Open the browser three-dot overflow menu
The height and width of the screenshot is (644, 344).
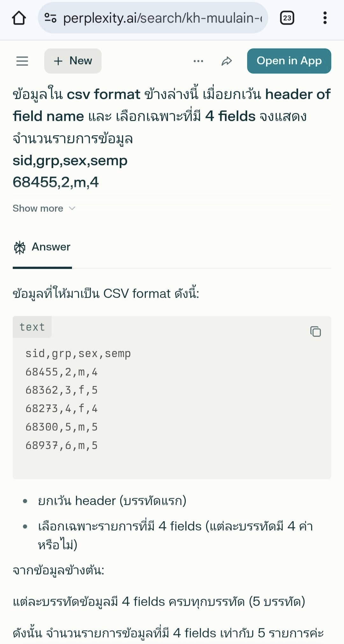coord(325,18)
